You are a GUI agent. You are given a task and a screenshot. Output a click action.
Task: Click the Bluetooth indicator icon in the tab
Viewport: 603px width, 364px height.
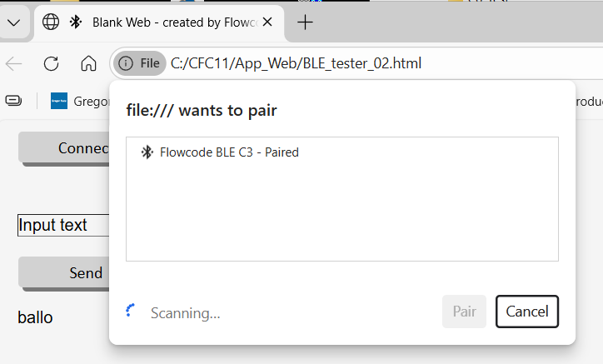pos(75,22)
